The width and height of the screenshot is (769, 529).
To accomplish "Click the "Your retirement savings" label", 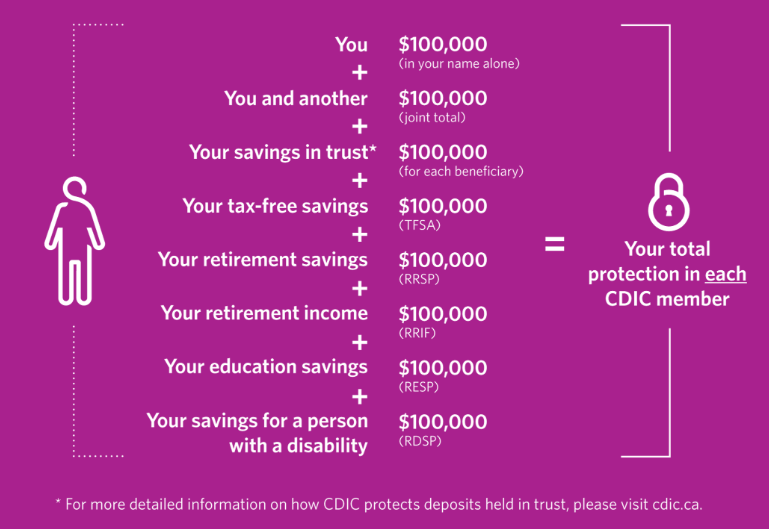I will (x=262, y=259).
